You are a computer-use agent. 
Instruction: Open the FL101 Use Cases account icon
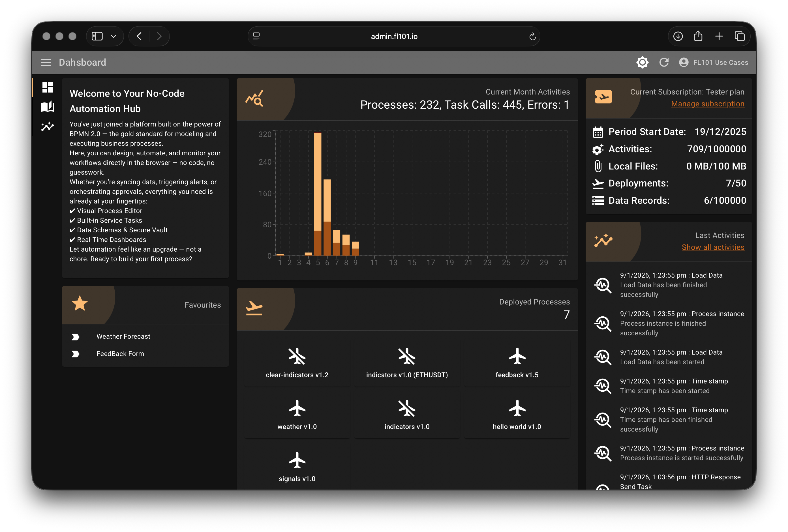(x=683, y=62)
